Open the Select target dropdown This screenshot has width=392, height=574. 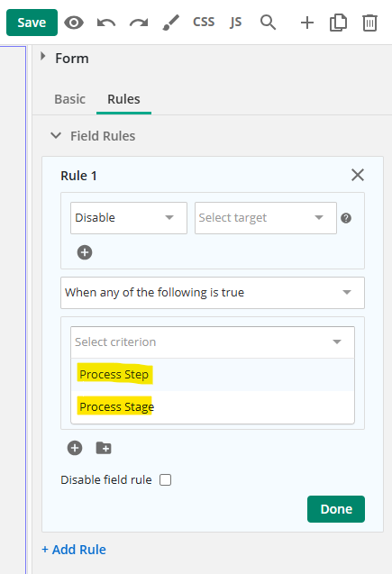coord(266,218)
